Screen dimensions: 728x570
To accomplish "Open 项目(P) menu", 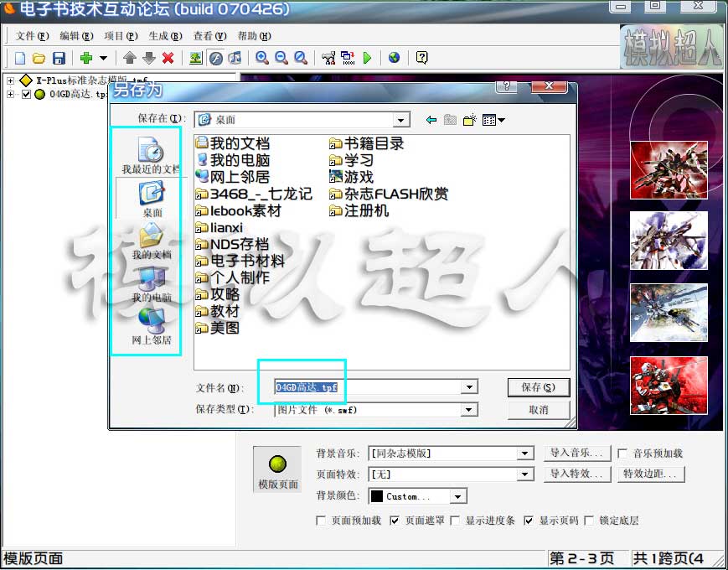I will click(121, 36).
